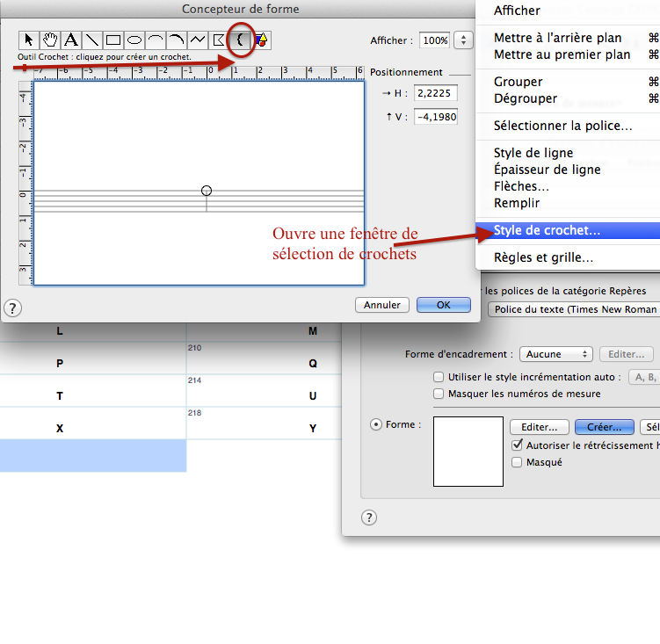Image resolution: width=660 pixels, height=644 pixels.
Task: Click the H positioning input field
Action: pos(435,93)
